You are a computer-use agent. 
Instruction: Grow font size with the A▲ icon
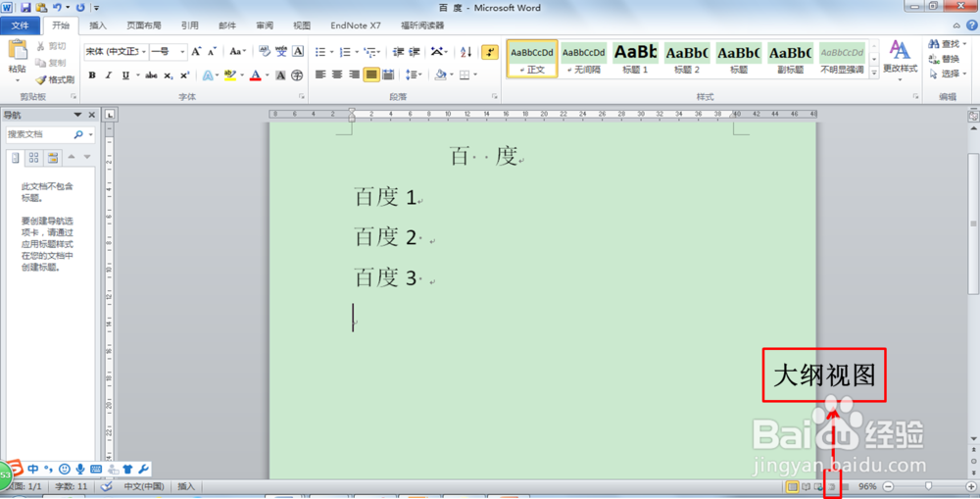[196, 51]
